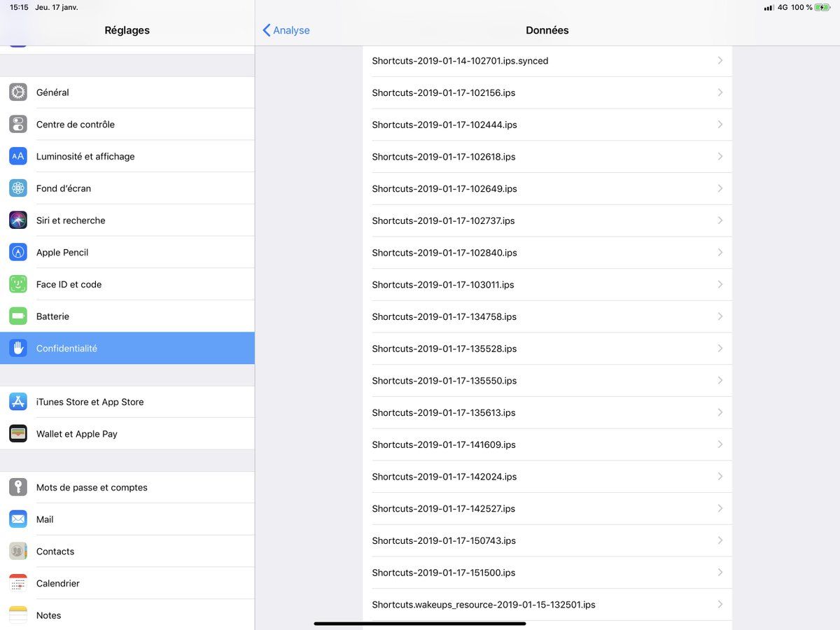Tap the Apple Pencil icon
Image resolution: width=840 pixels, height=630 pixels.
coord(18,252)
